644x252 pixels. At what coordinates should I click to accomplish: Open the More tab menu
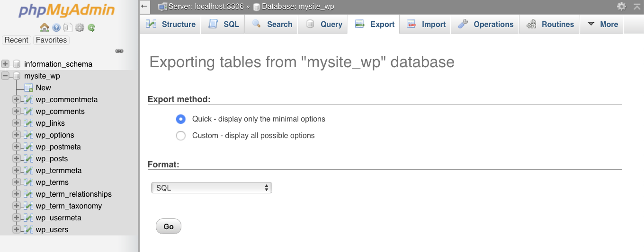pos(602,24)
